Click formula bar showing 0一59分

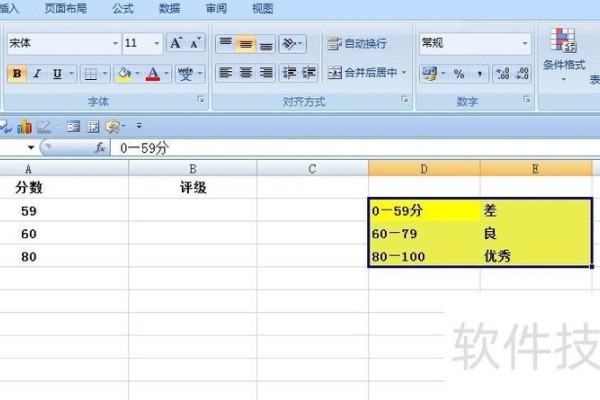[x=355, y=148]
